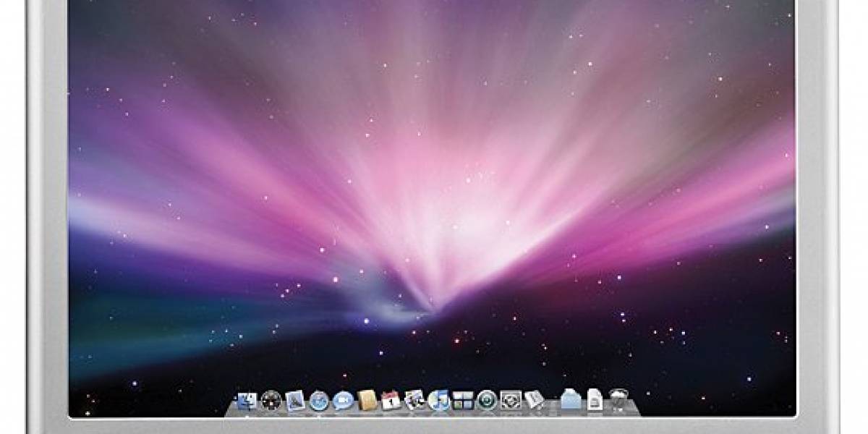Image resolution: width=868 pixels, height=434 pixels.
Task: Activate Spaces from the Dock
Action: [462, 399]
